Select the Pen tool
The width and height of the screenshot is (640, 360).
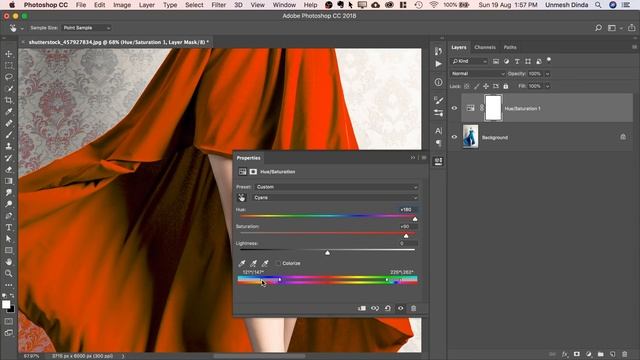9,216
